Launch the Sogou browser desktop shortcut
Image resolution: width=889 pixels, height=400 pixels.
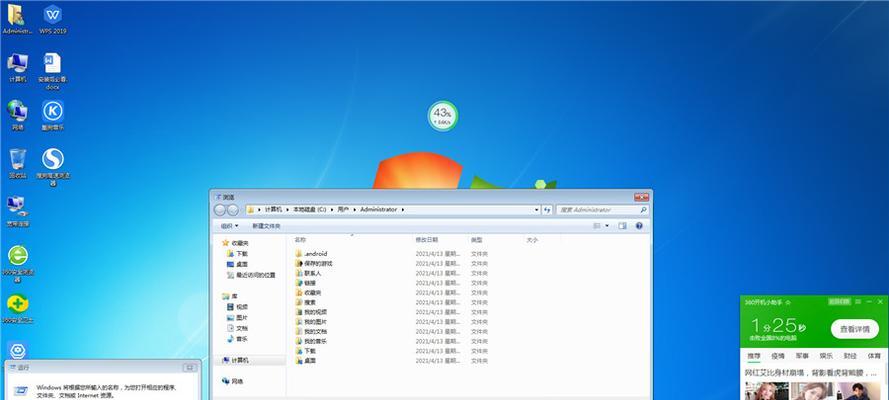53,167
